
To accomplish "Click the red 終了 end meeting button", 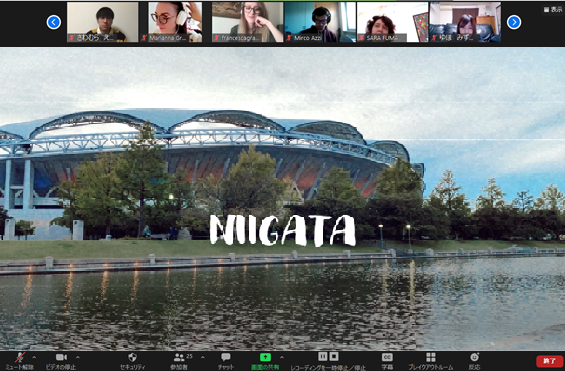I will point(550,361).
